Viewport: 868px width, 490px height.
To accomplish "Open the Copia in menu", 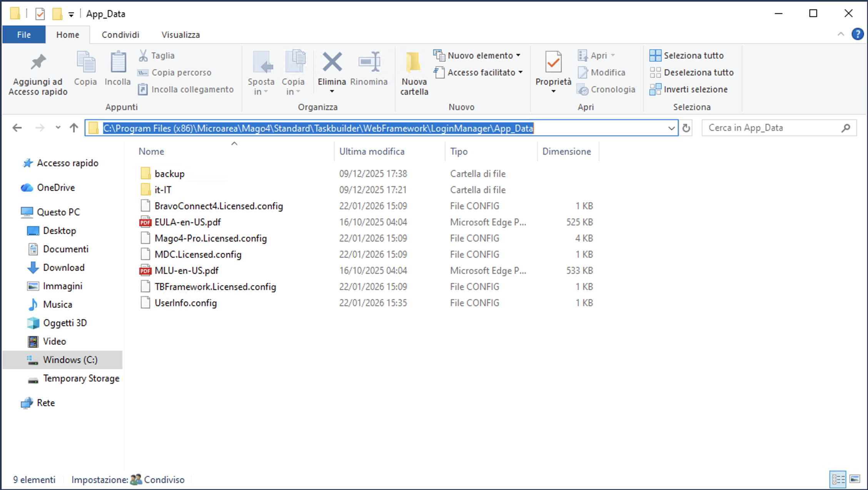I will pyautogui.click(x=294, y=73).
